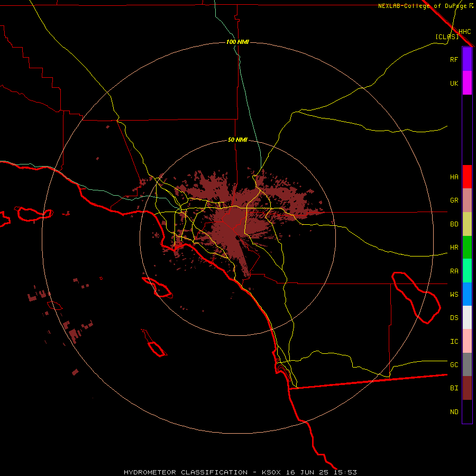Select the BD yellow legend swatch
The height and width of the screenshot is (476, 476).
(467, 224)
